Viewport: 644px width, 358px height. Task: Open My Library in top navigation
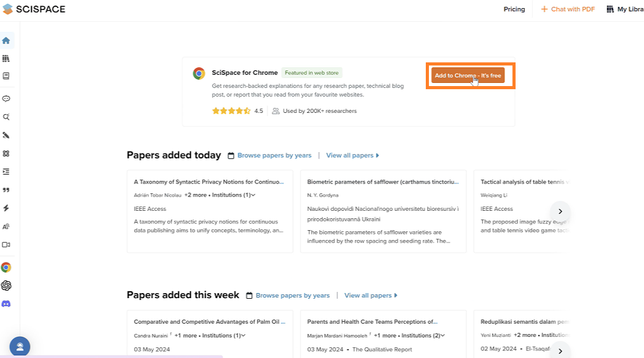coord(625,9)
